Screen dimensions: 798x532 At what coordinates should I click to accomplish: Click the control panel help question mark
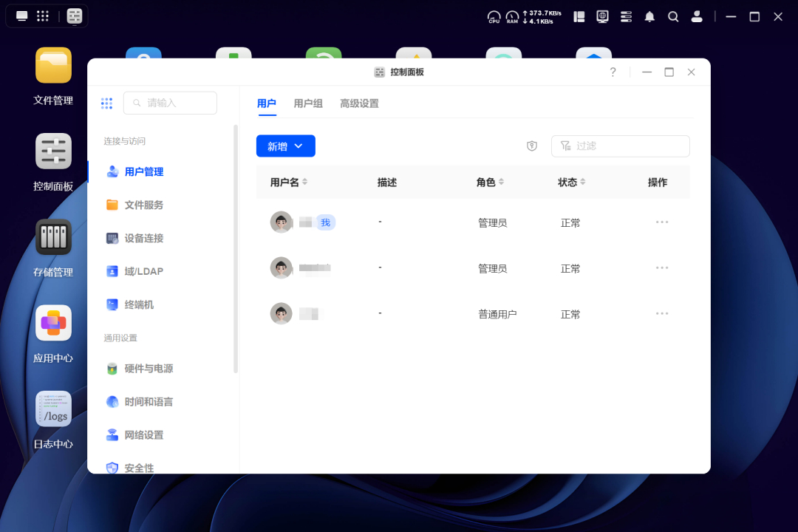pos(613,72)
